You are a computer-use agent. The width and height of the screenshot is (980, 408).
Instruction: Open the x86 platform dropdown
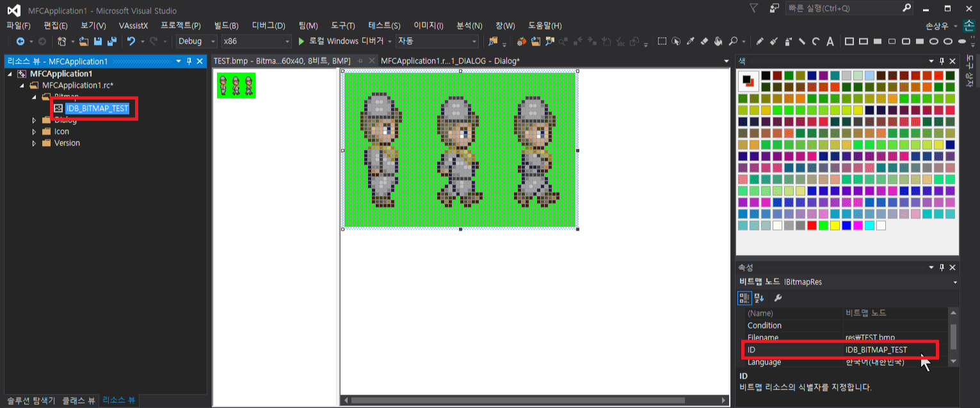pos(256,42)
